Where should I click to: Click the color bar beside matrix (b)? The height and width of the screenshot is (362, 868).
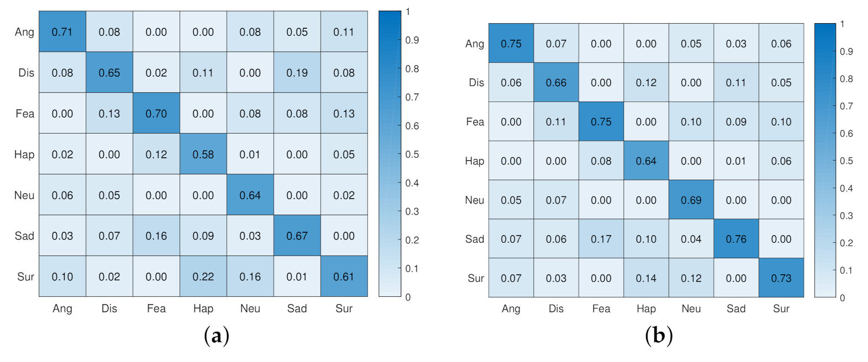coord(825,160)
